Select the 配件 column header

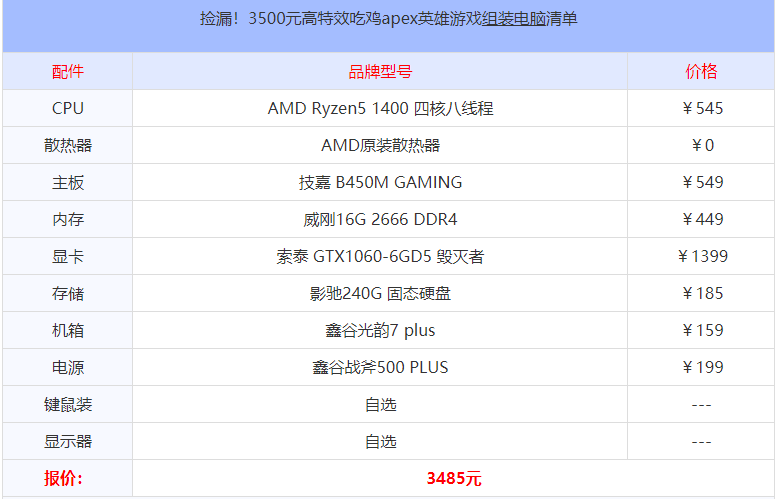(x=68, y=71)
